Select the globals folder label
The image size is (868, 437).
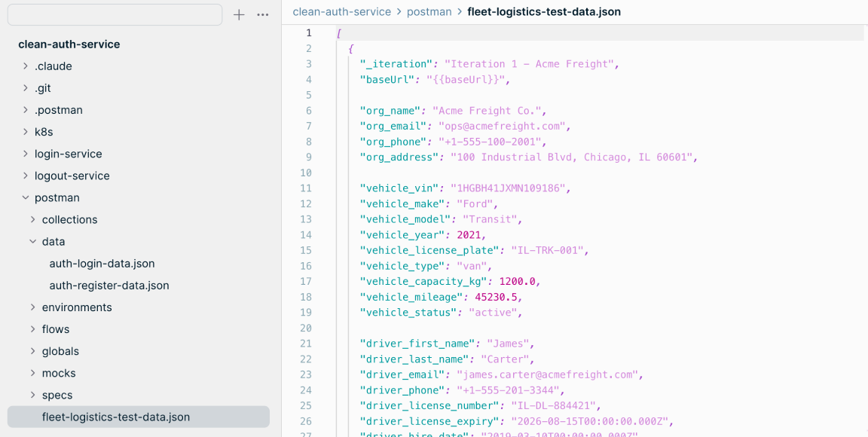pyautogui.click(x=60, y=351)
